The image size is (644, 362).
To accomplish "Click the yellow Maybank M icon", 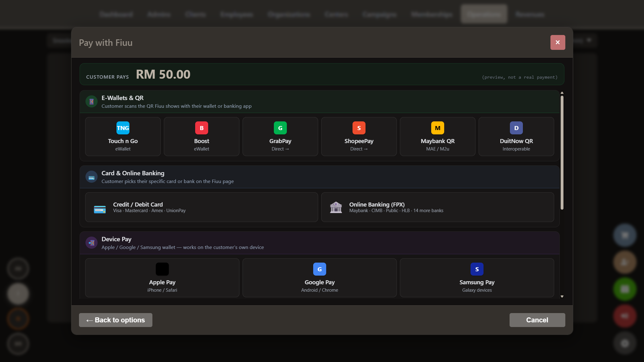I will 438,128.
